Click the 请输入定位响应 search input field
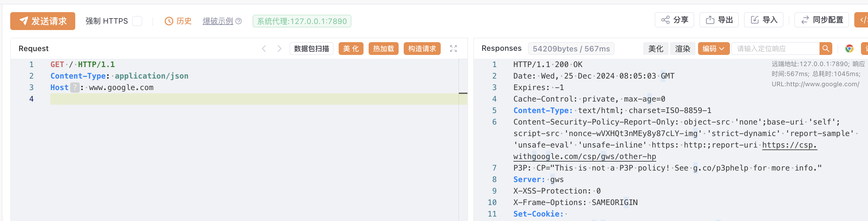The image size is (868, 221). [x=775, y=49]
